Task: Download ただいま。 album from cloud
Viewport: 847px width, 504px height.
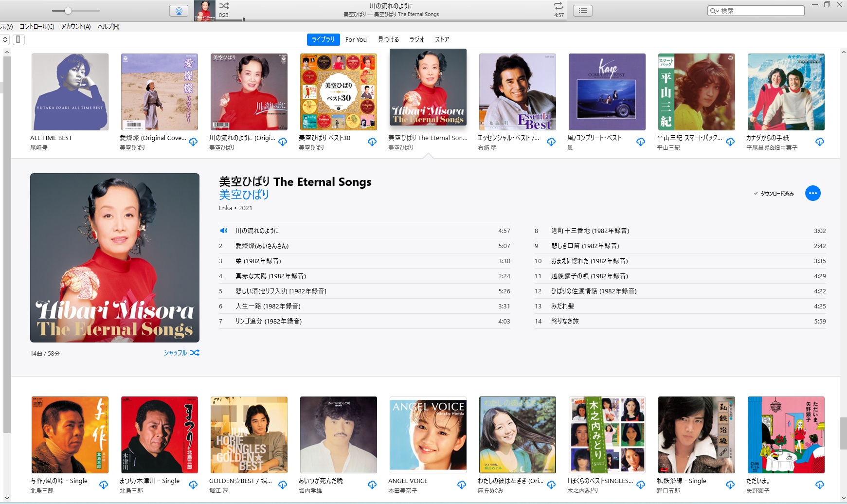Action: coord(820,485)
